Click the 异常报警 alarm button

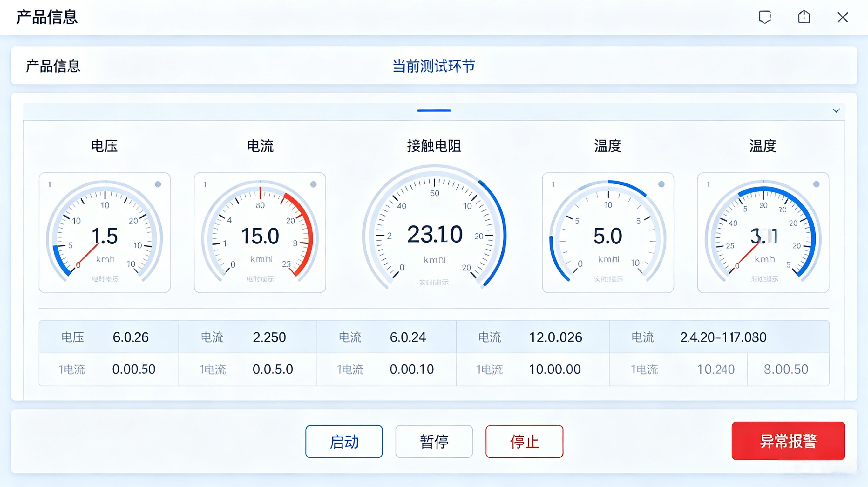point(788,441)
